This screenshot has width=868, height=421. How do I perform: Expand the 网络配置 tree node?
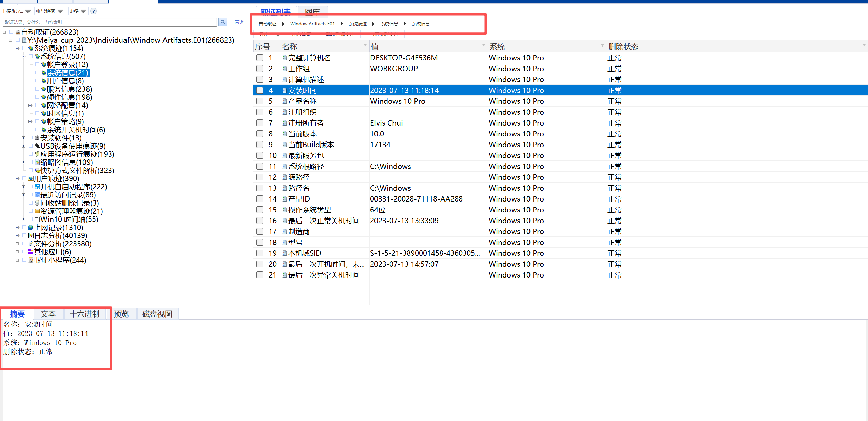coord(30,106)
